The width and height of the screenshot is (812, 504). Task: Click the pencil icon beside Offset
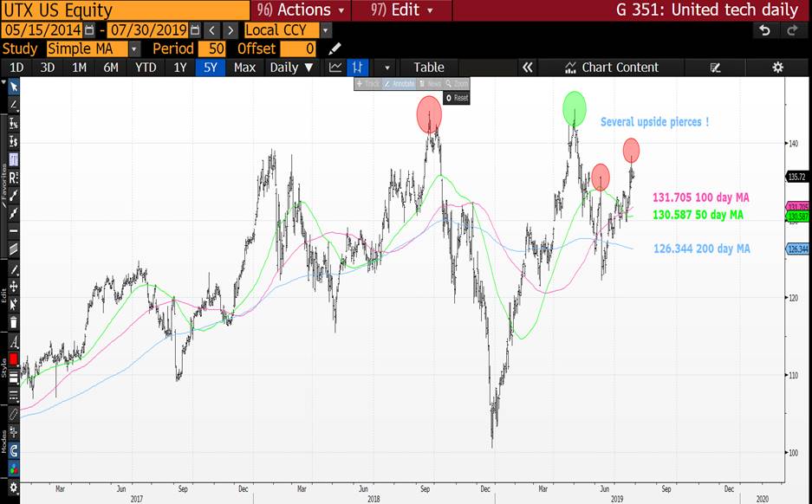tap(335, 48)
